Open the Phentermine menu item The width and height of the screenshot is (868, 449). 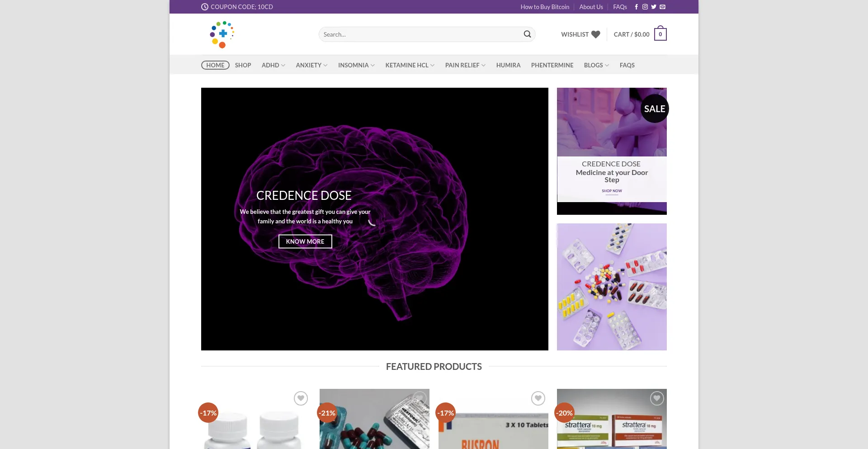pos(552,65)
